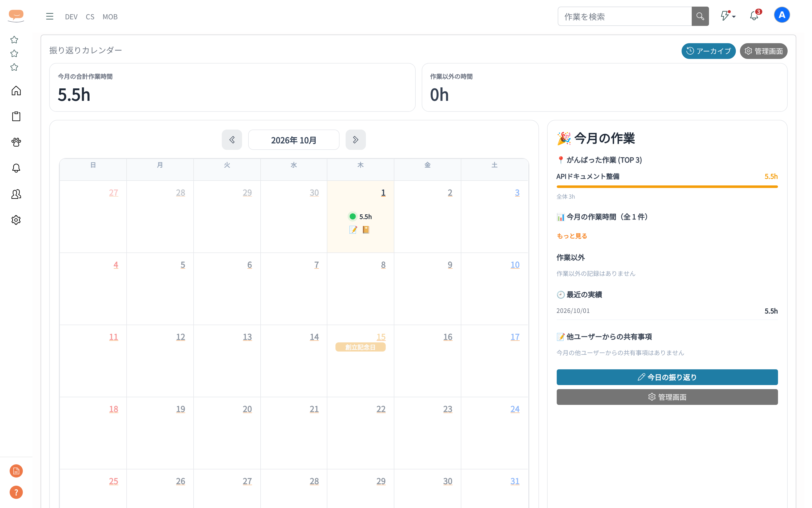This screenshot has width=812, height=508.
Task: Open the 2026年 10月 month picker
Action: click(294, 140)
